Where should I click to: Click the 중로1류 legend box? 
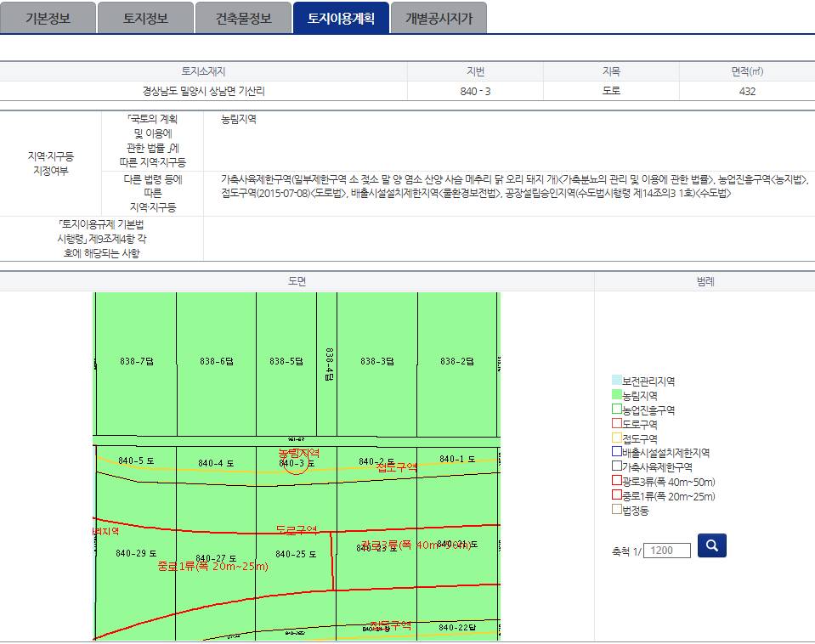click(x=616, y=494)
